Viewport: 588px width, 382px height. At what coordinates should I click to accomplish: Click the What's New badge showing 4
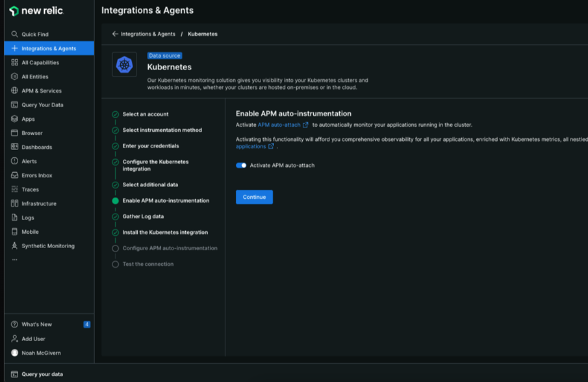[x=86, y=324]
